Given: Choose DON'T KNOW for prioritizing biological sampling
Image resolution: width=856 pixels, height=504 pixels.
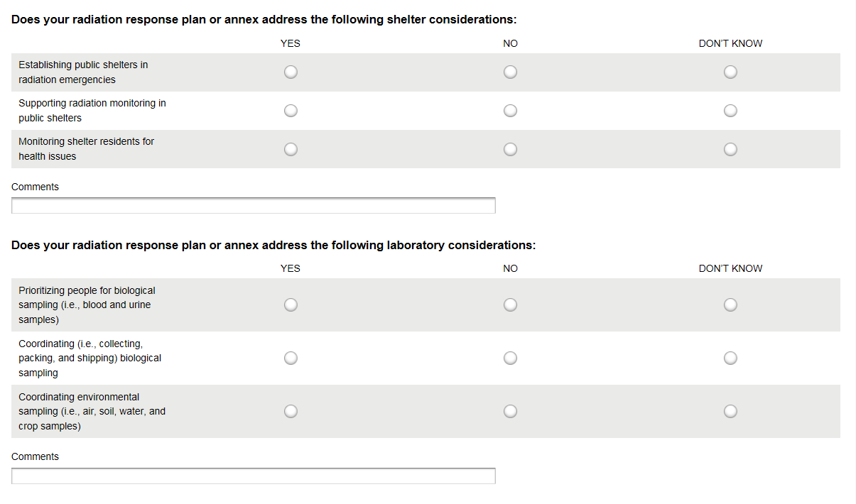Looking at the screenshot, I should click(730, 305).
